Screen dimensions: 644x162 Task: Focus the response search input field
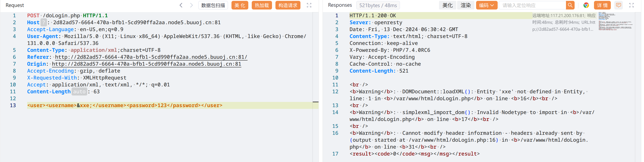point(533,5)
